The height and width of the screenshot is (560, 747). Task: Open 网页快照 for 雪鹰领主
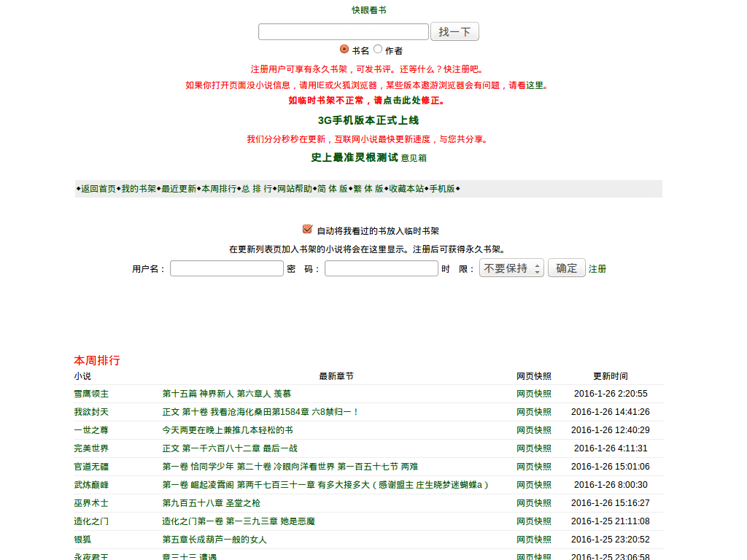tap(533, 394)
